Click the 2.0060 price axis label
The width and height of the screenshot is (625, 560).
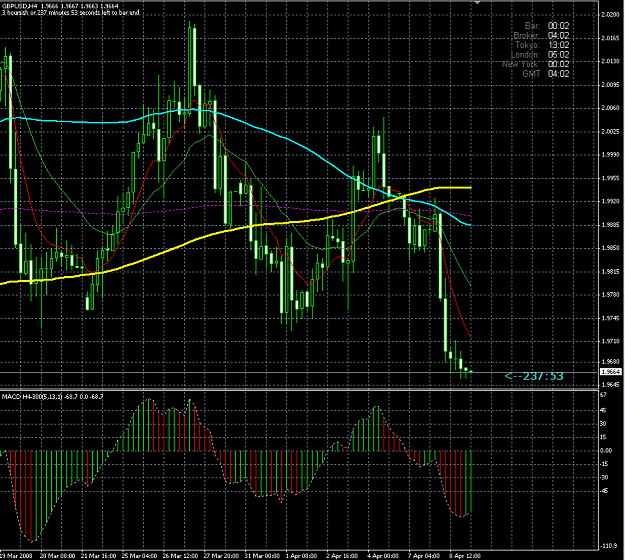[610, 108]
